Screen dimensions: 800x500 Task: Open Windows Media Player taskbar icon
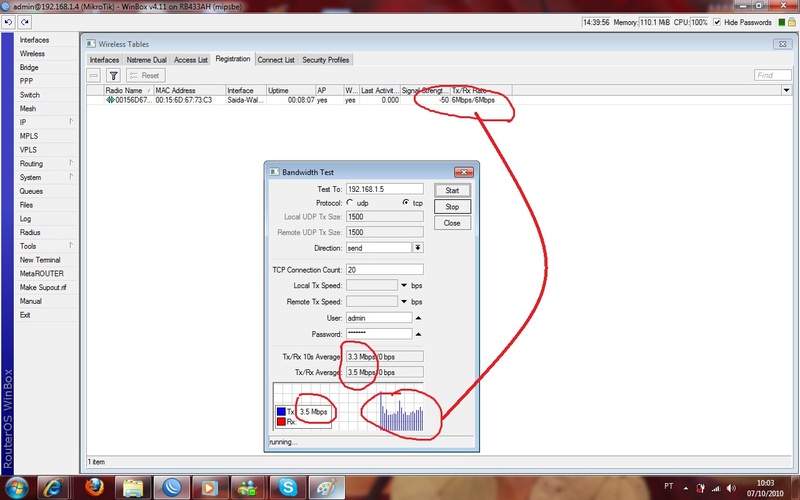[208, 488]
